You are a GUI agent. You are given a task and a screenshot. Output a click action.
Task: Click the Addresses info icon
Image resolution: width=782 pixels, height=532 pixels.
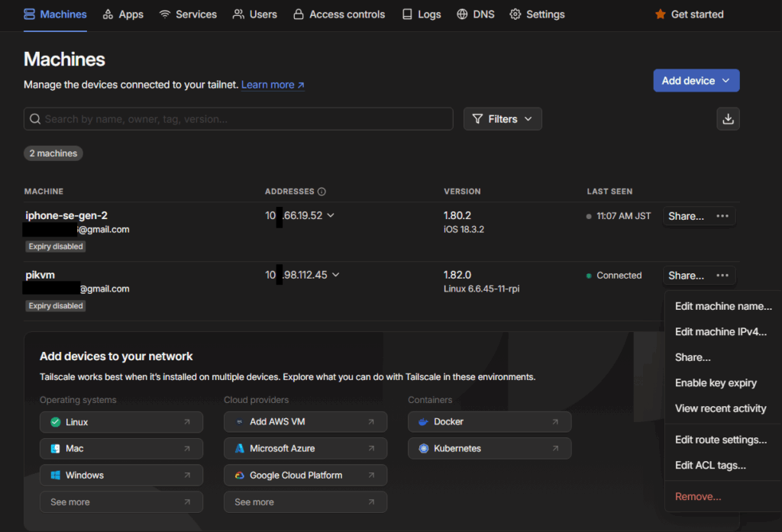[x=322, y=192]
